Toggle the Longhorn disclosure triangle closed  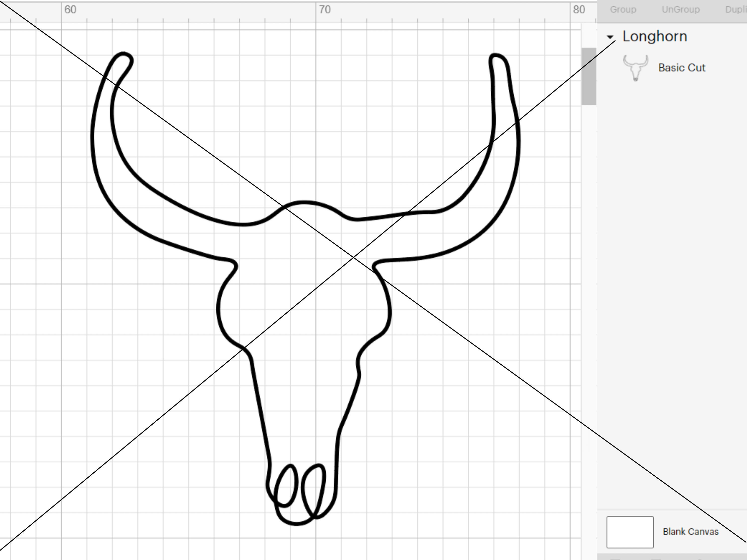pyautogui.click(x=610, y=36)
